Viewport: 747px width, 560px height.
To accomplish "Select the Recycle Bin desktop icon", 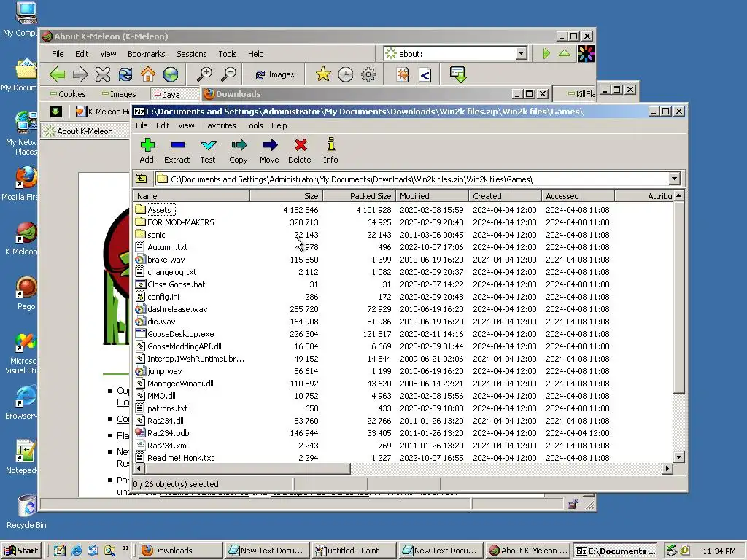I will tap(26, 513).
